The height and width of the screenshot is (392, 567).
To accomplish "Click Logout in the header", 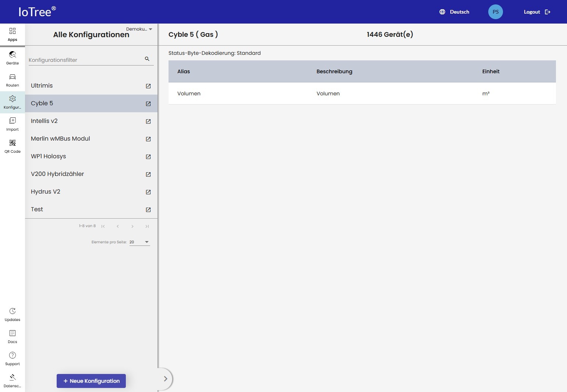I will 537,12.
